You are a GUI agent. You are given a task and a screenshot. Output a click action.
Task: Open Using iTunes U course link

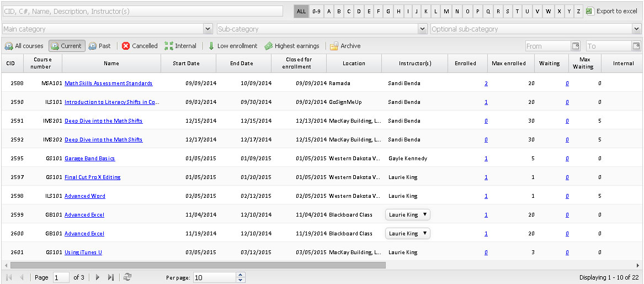[x=83, y=253]
